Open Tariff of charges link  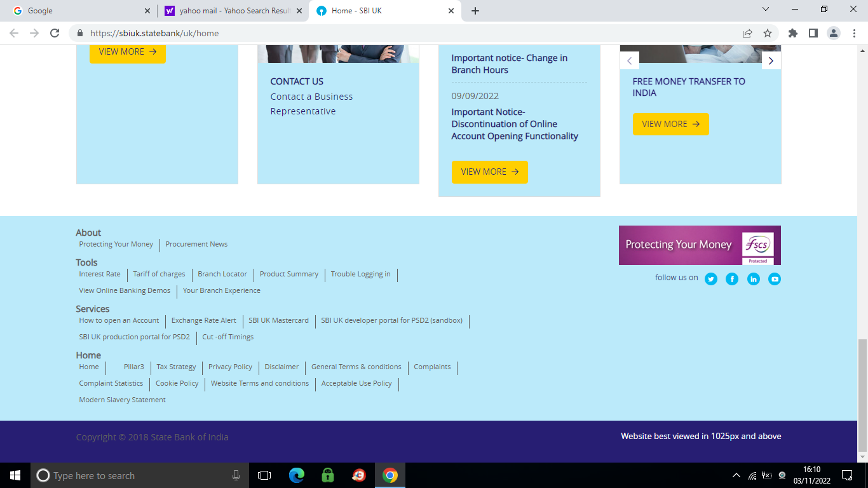tap(159, 274)
